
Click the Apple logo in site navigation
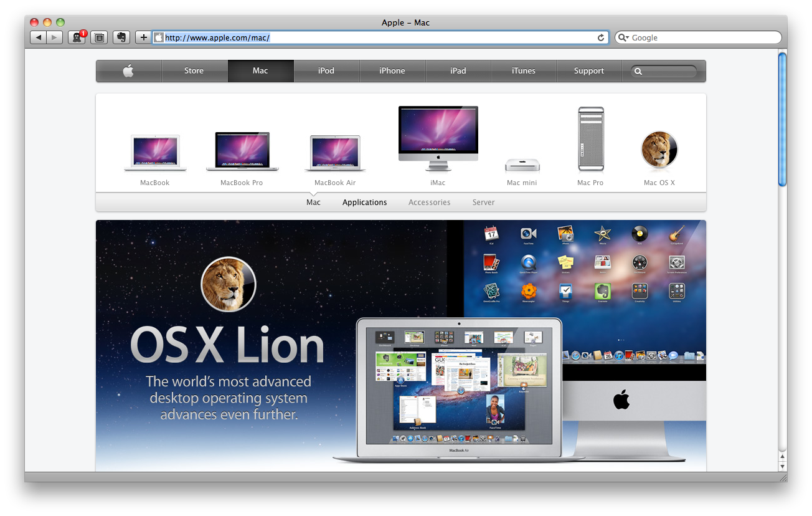tap(128, 71)
